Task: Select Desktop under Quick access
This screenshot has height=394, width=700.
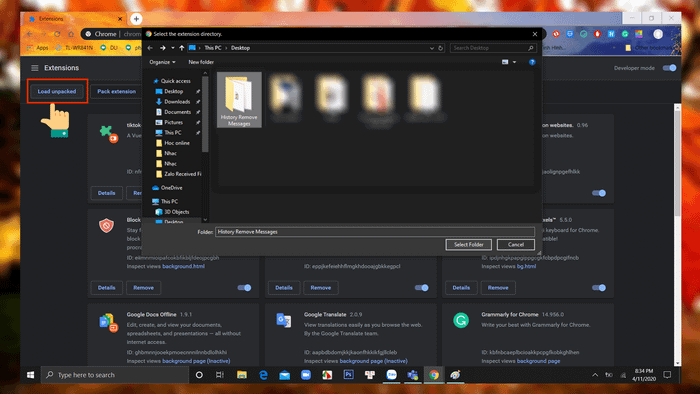Action: click(174, 91)
